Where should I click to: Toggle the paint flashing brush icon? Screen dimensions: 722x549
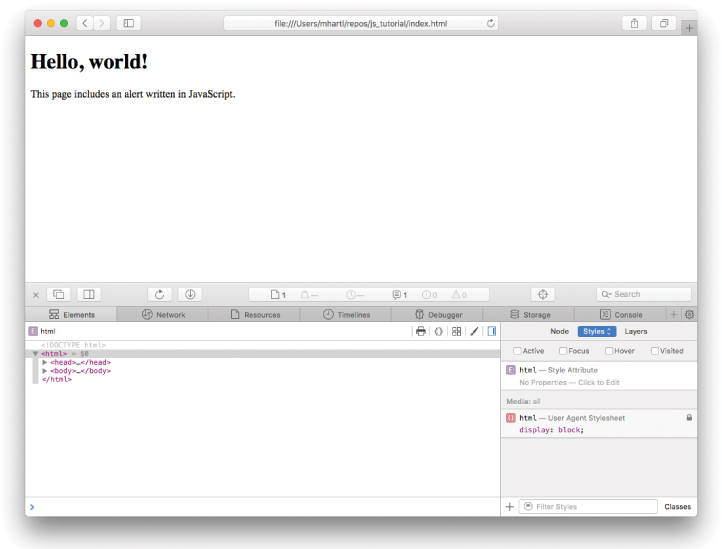coord(474,331)
